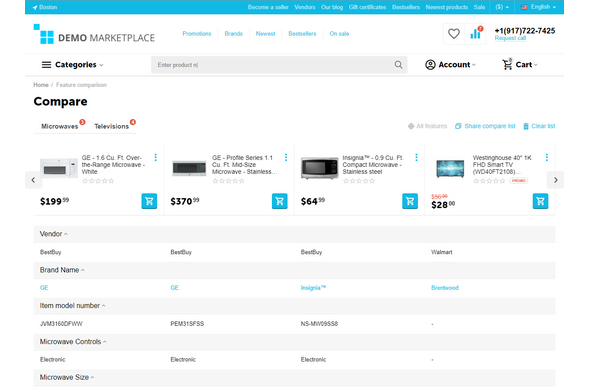The height and width of the screenshot is (391, 590).
Task: Open Gift certificates link
Action: click(367, 7)
